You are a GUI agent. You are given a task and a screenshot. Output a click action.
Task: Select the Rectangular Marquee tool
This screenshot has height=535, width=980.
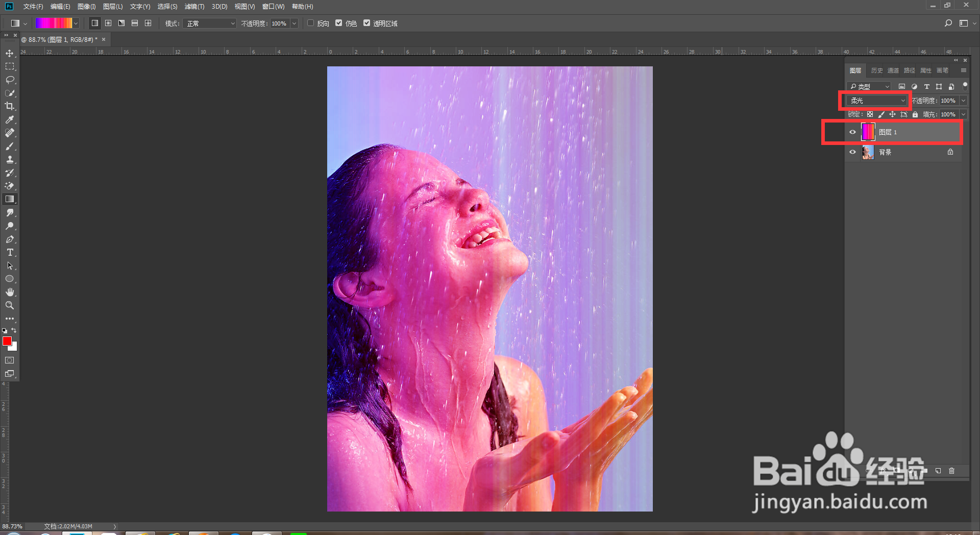click(10, 66)
